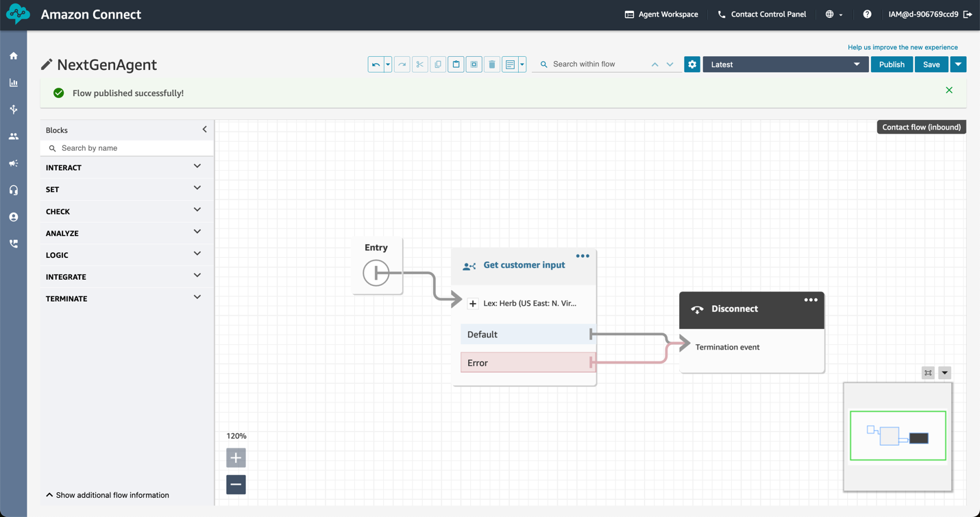Save the flow
The width and height of the screenshot is (980, 517).
point(931,64)
